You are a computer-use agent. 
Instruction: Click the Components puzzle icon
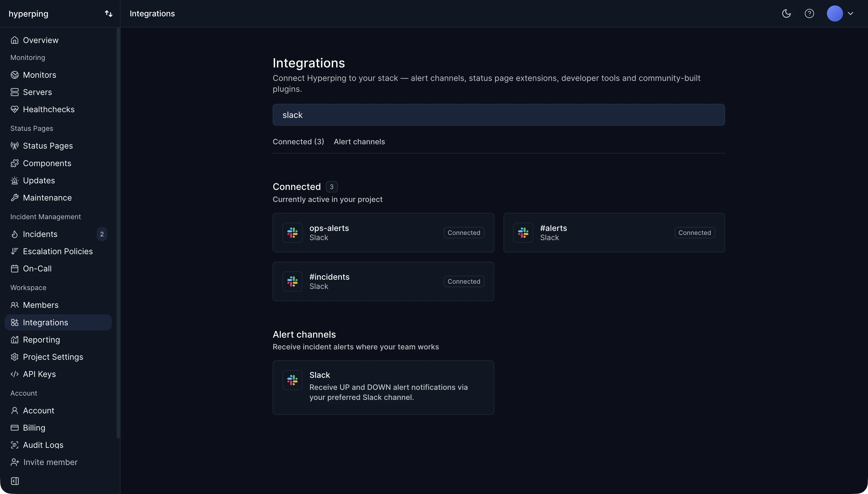click(x=14, y=163)
